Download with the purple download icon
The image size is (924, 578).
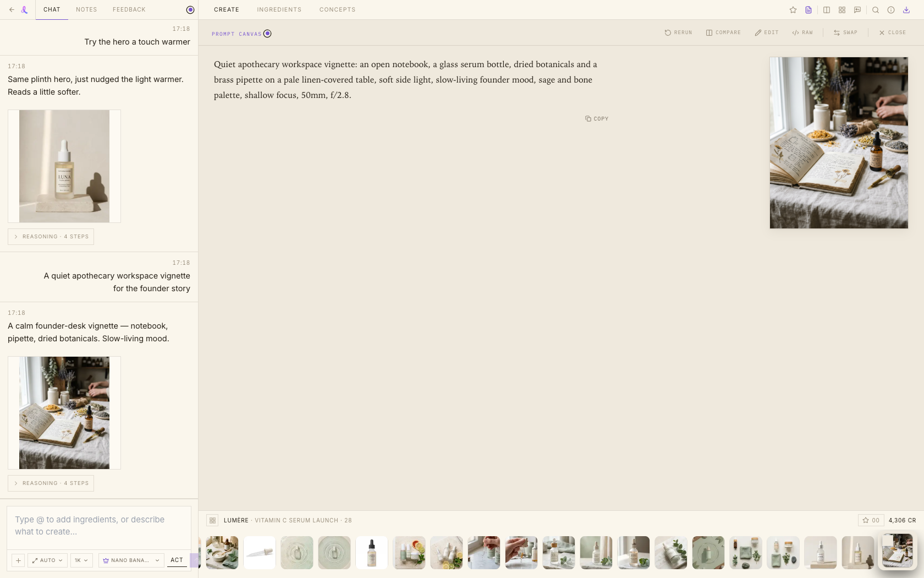pos(906,10)
